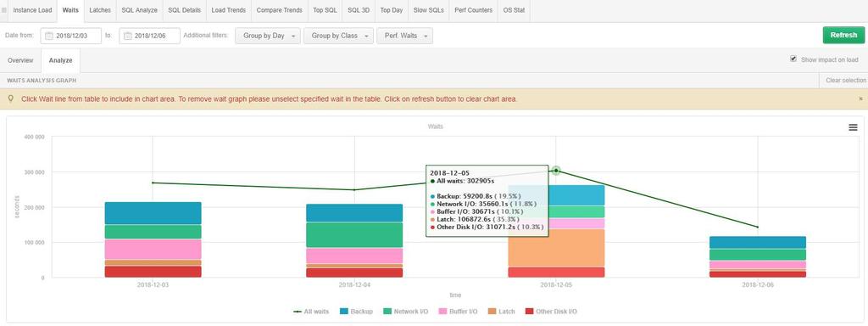Screen dimensions: 868x326
Task: Dismiss the yellow hint banner with X
Action: [x=860, y=98]
